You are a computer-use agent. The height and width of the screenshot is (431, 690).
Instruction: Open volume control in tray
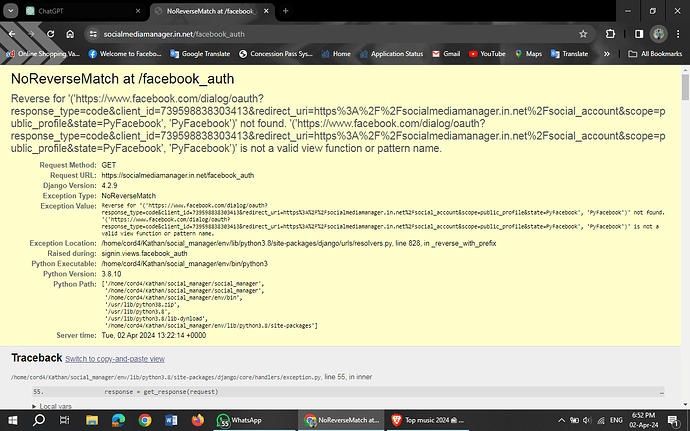coord(587,420)
